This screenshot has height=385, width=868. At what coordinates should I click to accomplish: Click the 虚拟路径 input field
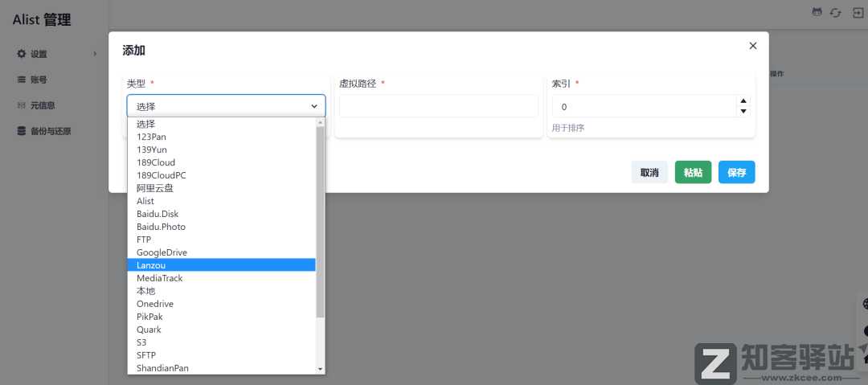pyautogui.click(x=438, y=106)
